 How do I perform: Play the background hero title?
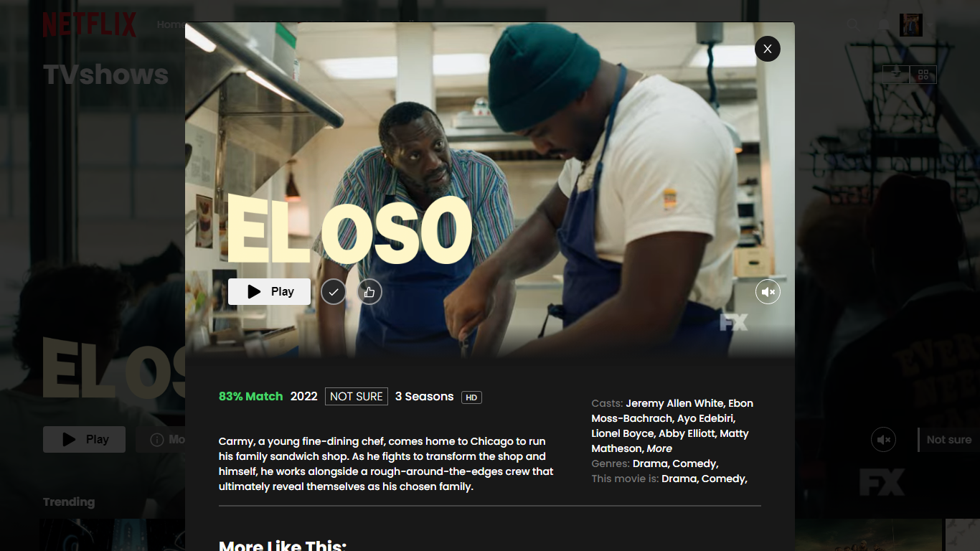(x=84, y=440)
